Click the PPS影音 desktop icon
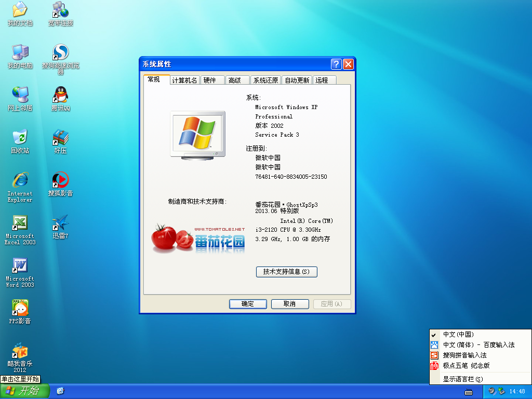Image resolution: width=532 pixels, height=399 pixels. [x=20, y=312]
